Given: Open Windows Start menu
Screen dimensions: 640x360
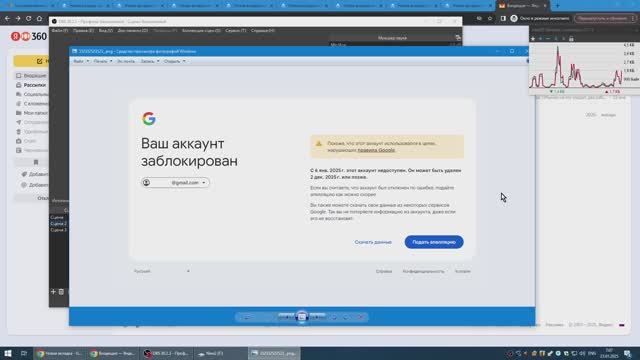Looking at the screenshot, I should [x=8, y=353].
